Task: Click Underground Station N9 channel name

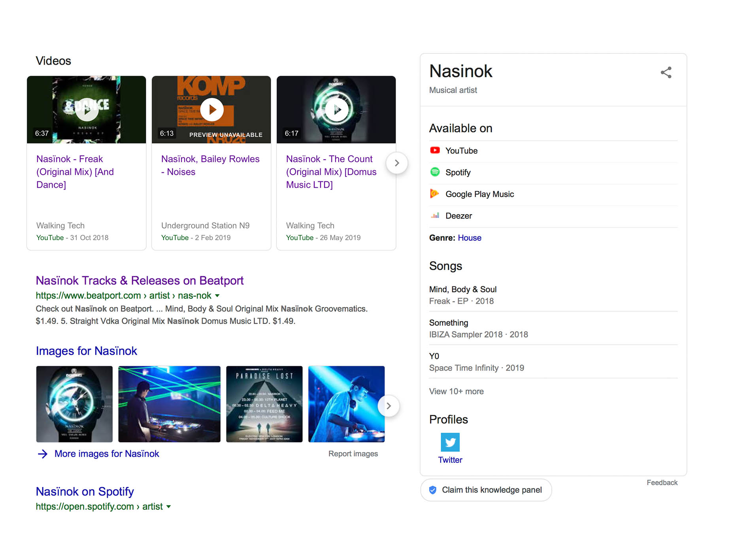Action: [205, 226]
